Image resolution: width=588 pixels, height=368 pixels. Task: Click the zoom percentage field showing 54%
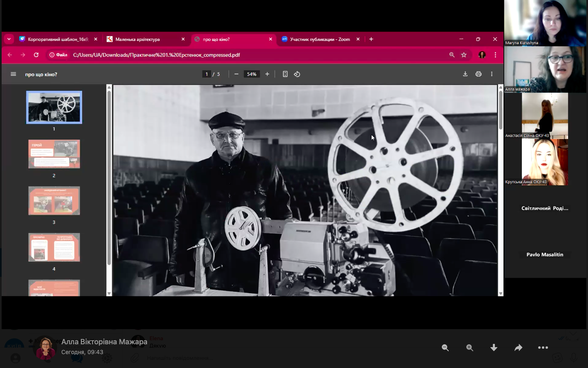(252, 74)
